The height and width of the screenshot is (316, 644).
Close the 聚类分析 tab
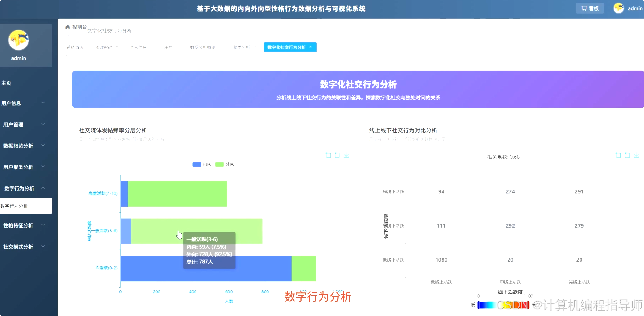pos(255,47)
